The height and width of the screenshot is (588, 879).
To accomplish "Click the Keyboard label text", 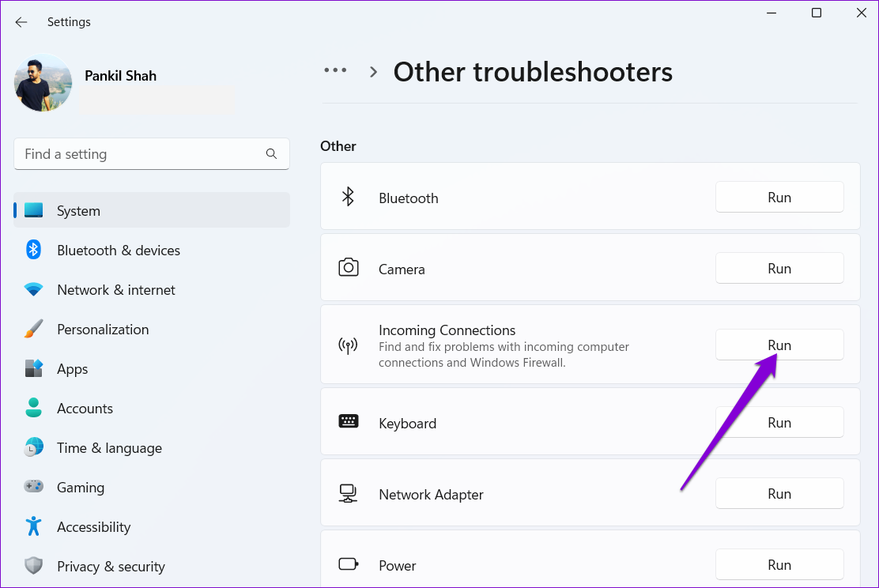I will (x=408, y=423).
